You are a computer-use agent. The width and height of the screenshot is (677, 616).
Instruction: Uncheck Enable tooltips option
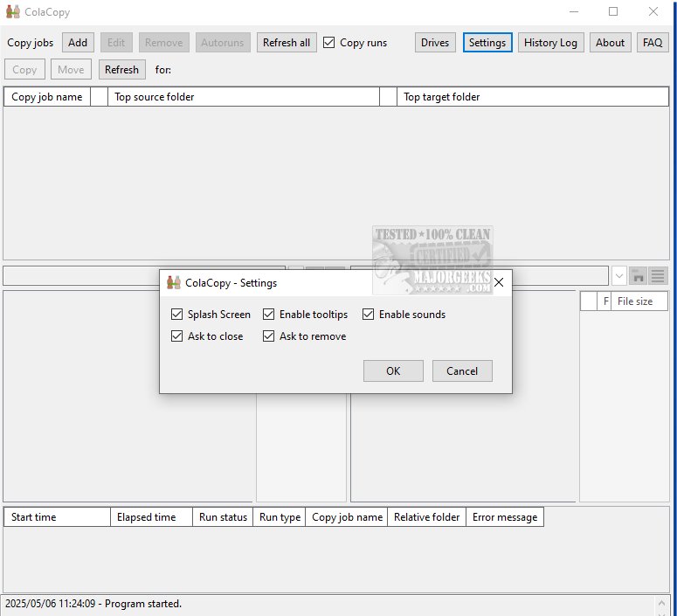[x=268, y=314]
